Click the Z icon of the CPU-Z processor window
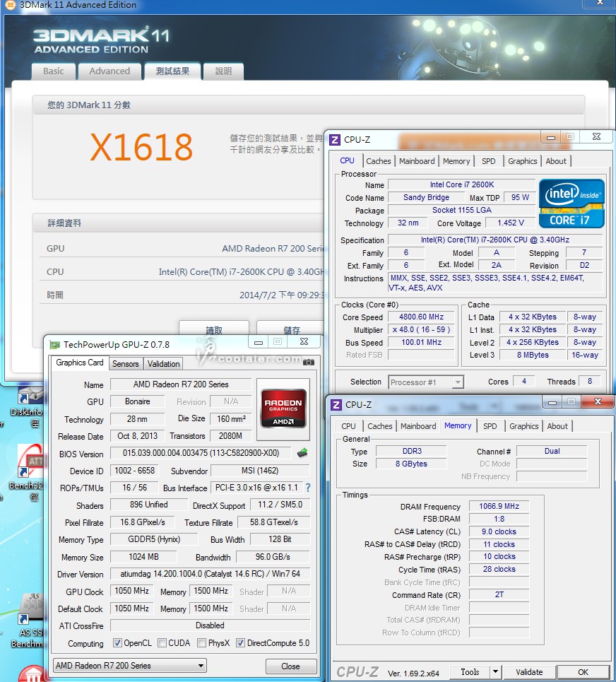Viewport: 616px width, 682px height. point(335,140)
